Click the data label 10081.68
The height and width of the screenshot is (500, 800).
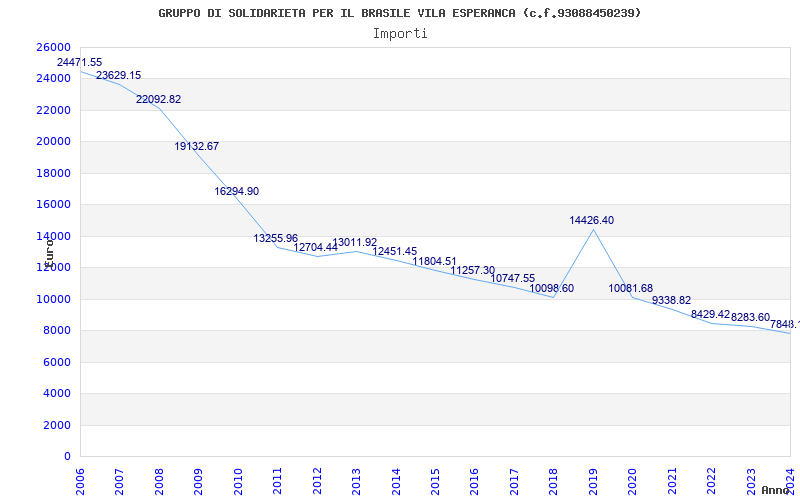coord(630,289)
